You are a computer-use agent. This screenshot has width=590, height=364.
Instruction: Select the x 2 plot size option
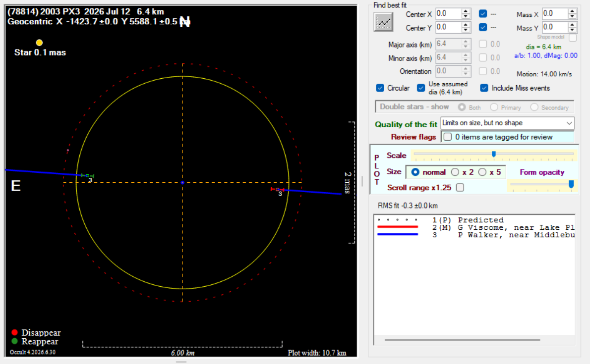[455, 172]
